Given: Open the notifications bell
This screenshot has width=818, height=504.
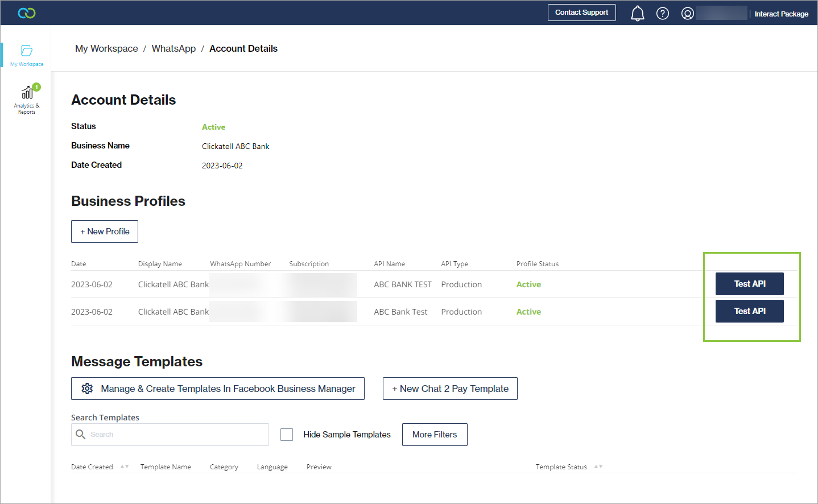Looking at the screenshot, I should pyautogui.click(x=637, y=13).
